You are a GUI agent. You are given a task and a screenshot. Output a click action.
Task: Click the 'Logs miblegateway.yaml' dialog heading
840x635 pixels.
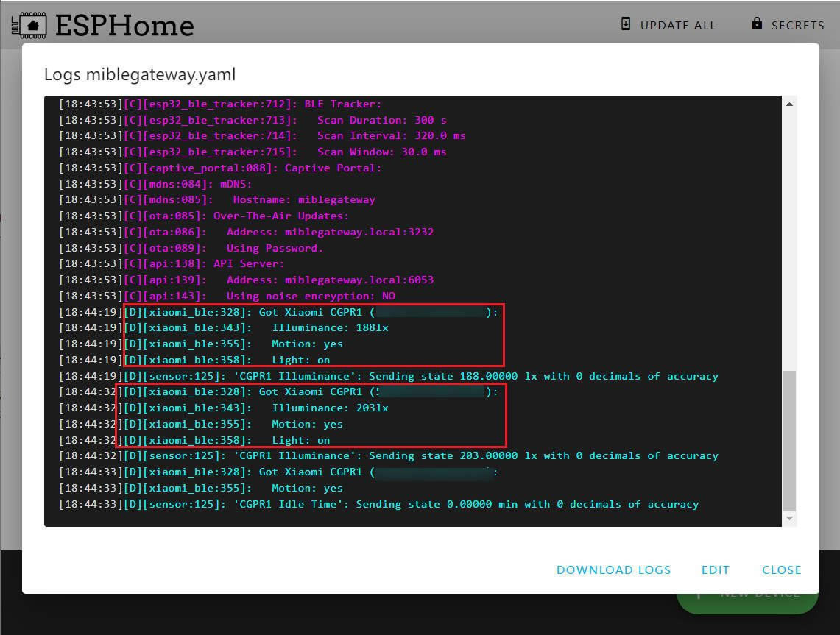tap(140, 74)
